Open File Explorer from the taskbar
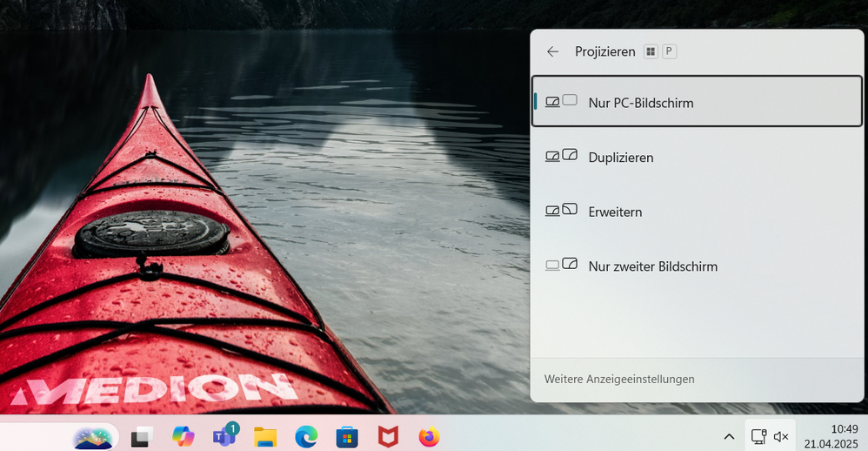This screenshot has height=451, width=868. coord(265,436)
